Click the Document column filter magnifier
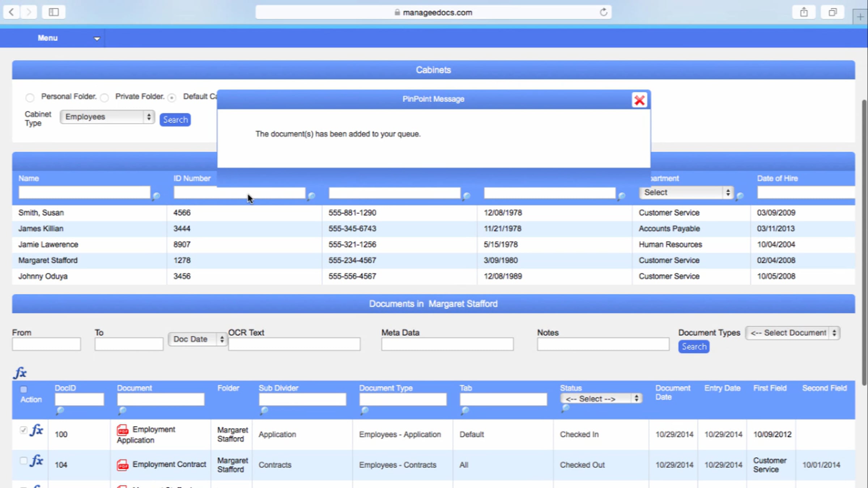868x488 pixels. (122, 411)
